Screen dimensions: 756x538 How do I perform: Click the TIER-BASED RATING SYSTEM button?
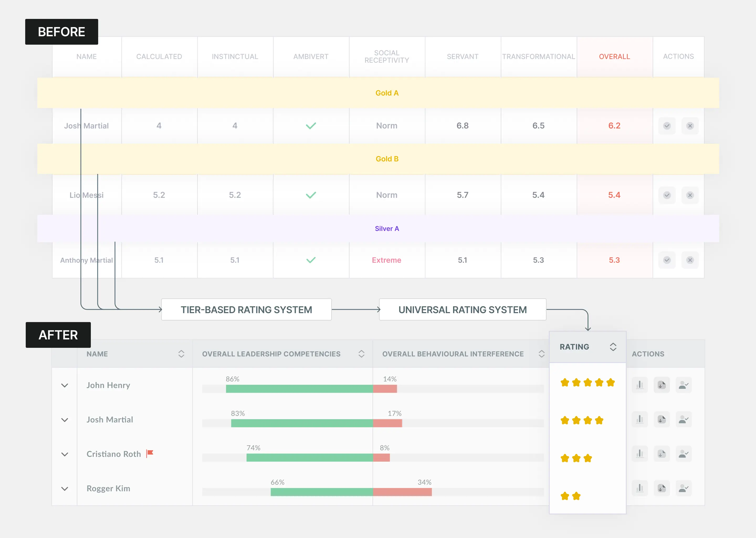pos(246,309)
